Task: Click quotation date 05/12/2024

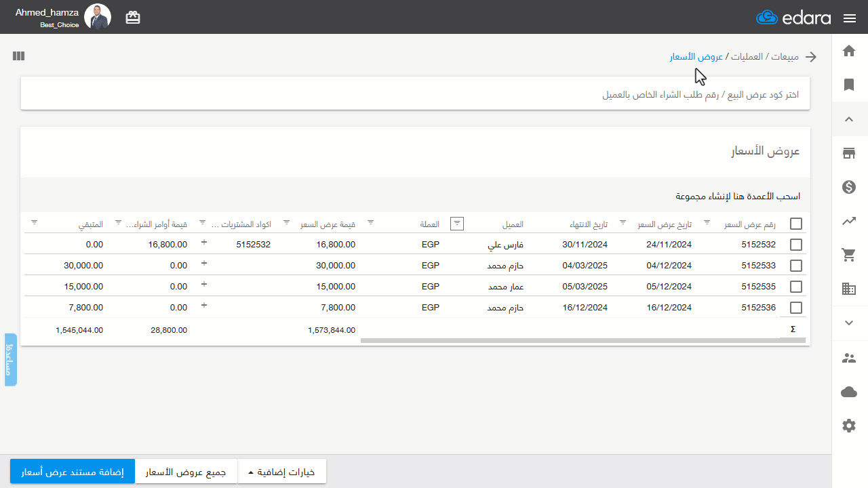Action: coord(669,287)
